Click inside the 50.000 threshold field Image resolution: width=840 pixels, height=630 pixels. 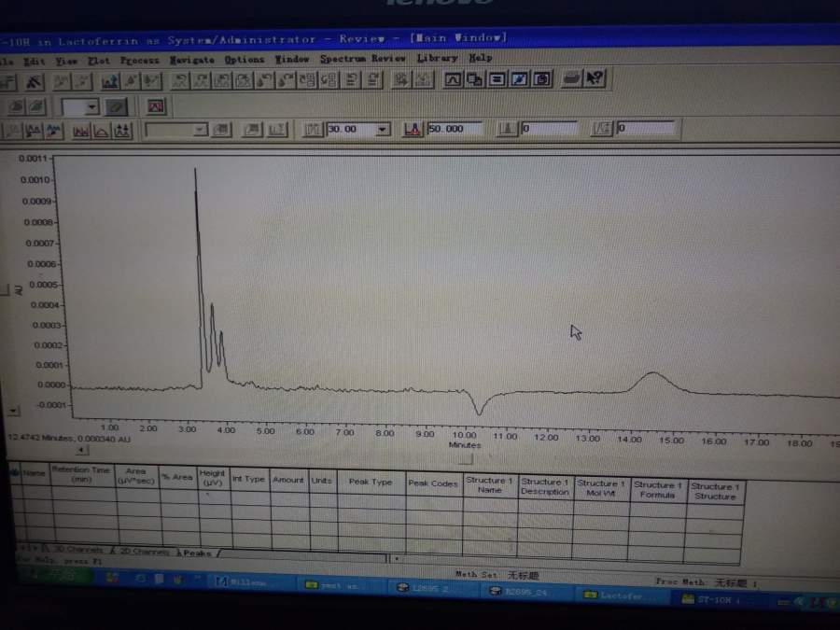pyautogui.click(x=455, y=129)
